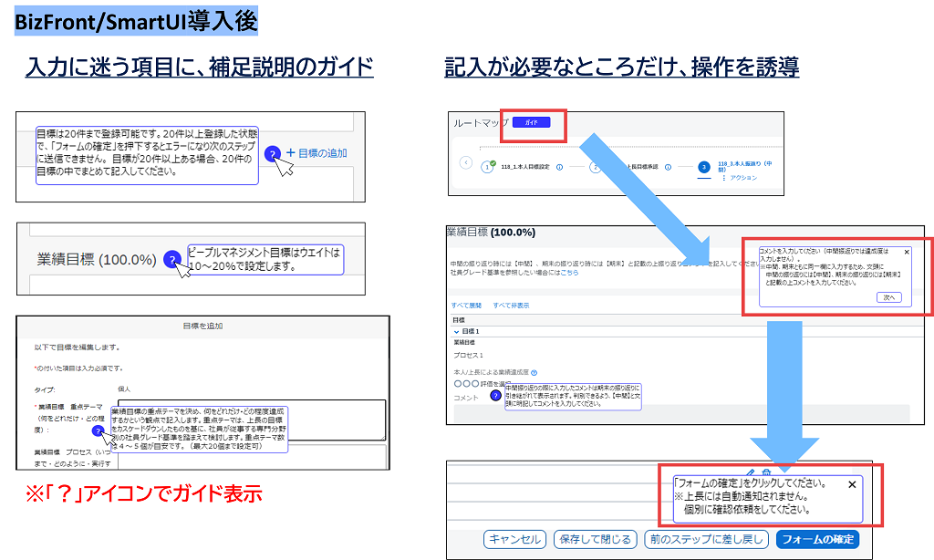The height and width of the screenshot is (560, 934).
Task: Click the 次へ button in the guide popup
Action: [889, 297]
